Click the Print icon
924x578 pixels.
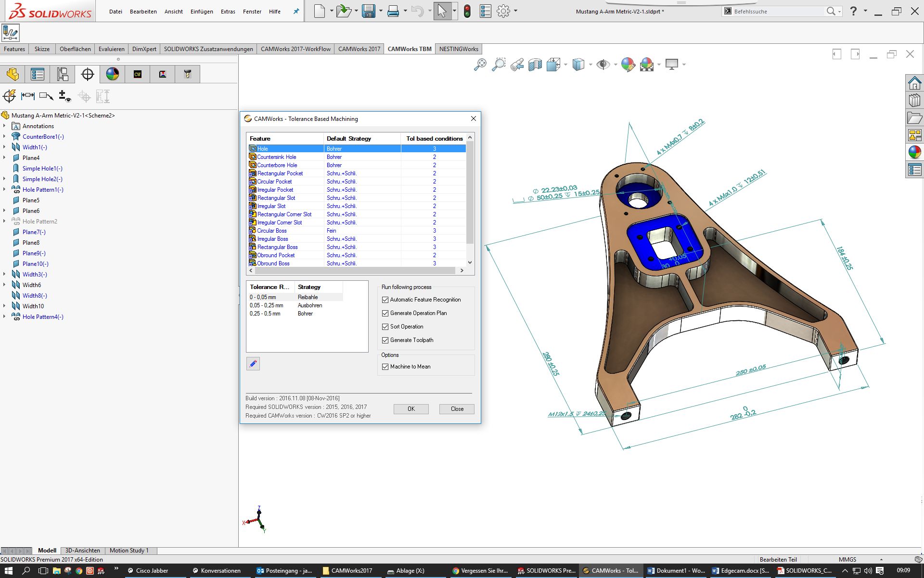[393, 11]
